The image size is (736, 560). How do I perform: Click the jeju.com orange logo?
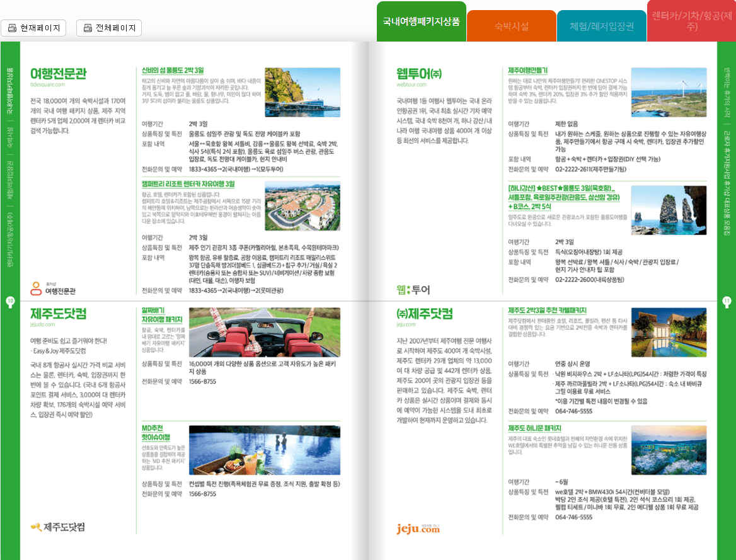tap(418, 529)
